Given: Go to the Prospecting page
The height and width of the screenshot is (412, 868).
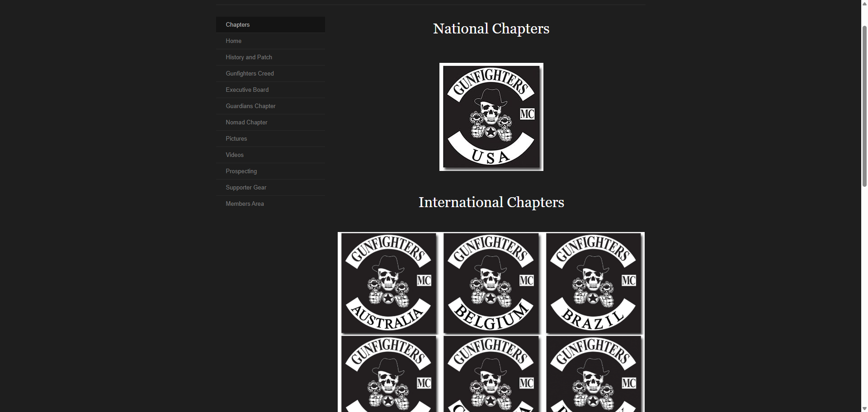Looking at the screenshot, I should (270, 171).
